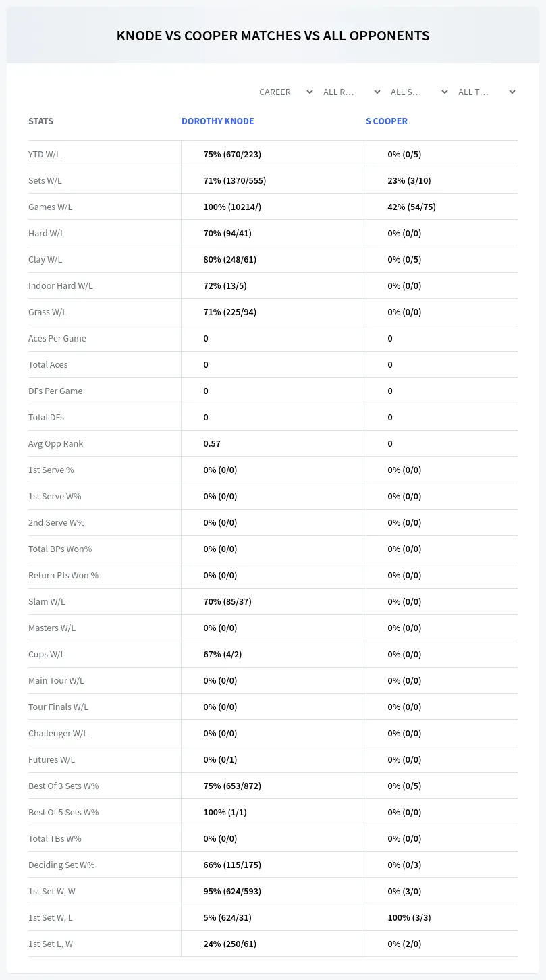This screenshot has height=980, width=546.
Task: Click the page title Knode vs Cooper Matches
Action: pyautogui.click(x=273, y=36)
